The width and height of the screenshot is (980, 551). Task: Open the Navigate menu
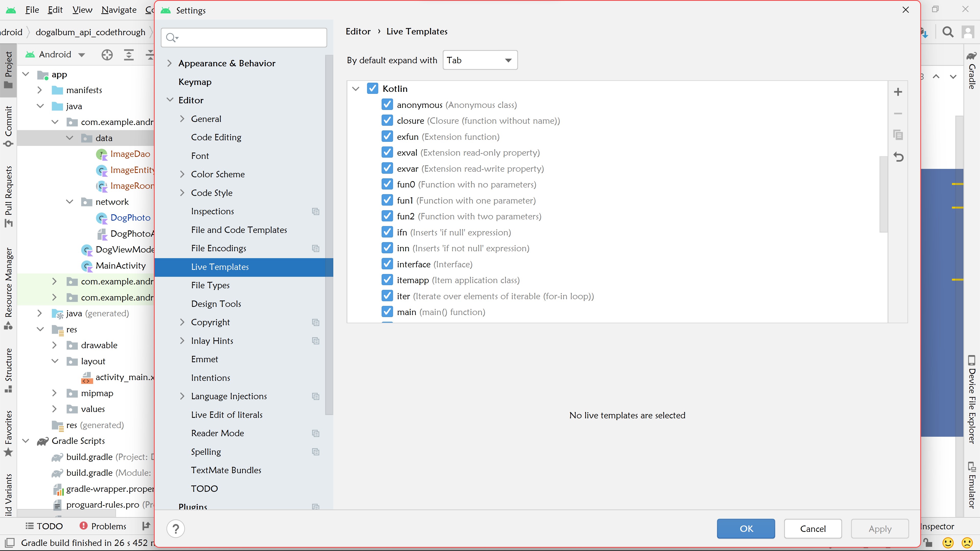[119, 9]
